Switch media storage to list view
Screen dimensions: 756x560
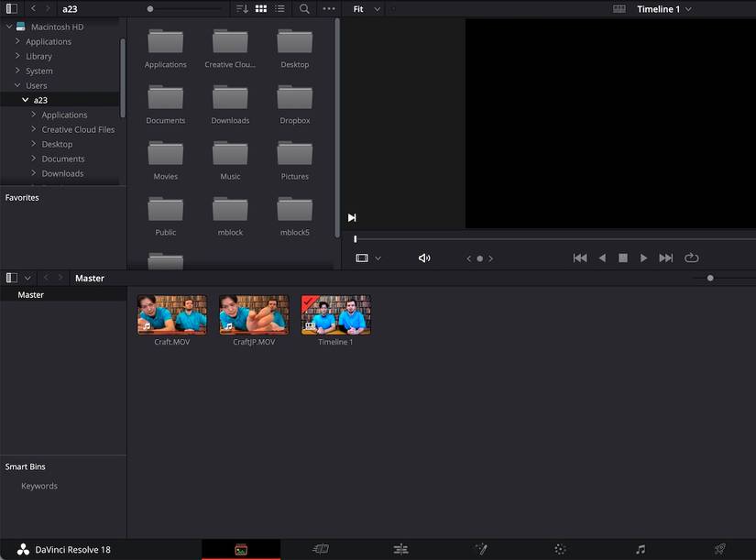pyautogui.click(x=279, y=8)
